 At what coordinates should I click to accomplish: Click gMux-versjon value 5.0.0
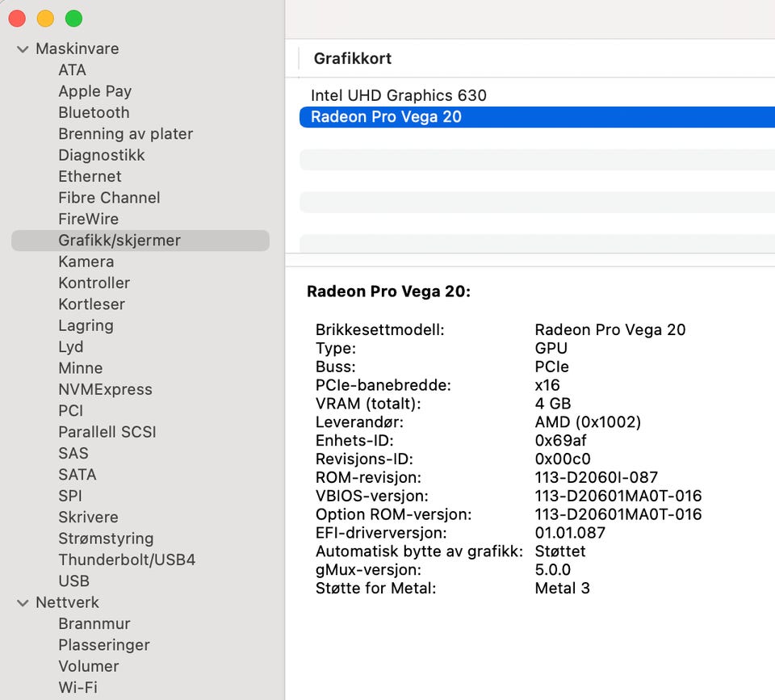(552, 570)
